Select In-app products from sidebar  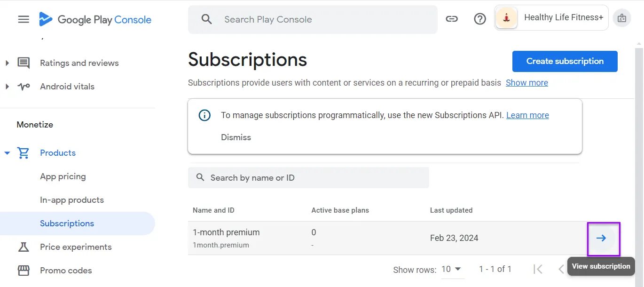tap(71, 199)
